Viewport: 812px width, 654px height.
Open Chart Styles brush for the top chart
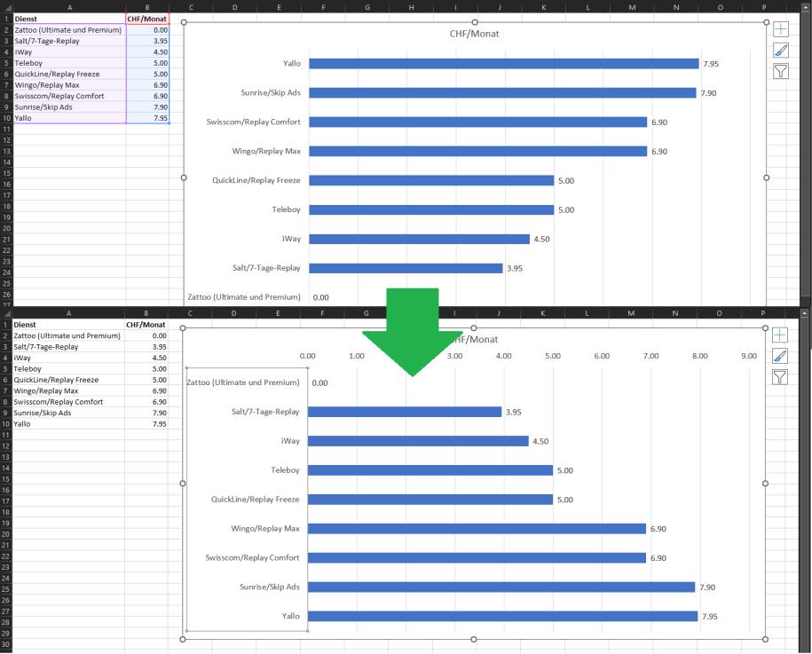[781, 50]
